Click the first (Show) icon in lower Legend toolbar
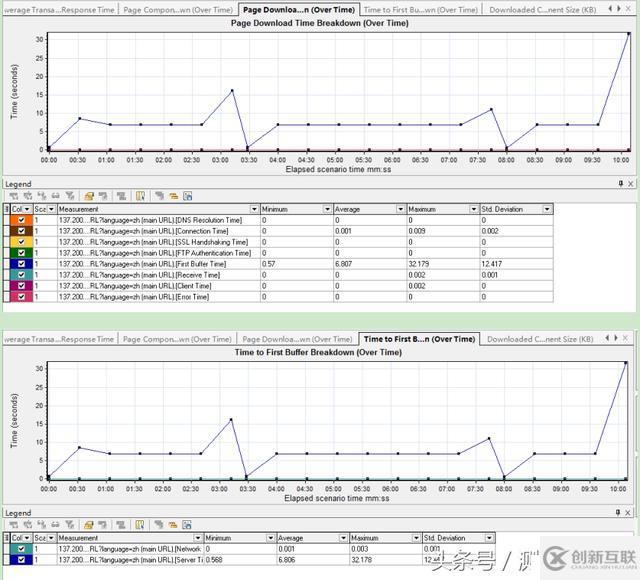This screenshot has height=580, width=640. click(x=14, y=525)
